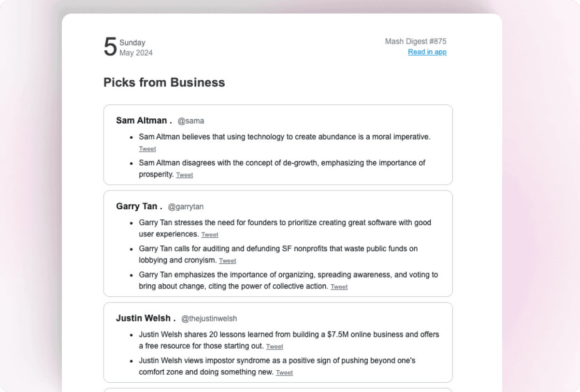This screenshot has width=580, height=392.
Task: Click Altman's de-growth disagreement summary text
Action: (282, 163)
